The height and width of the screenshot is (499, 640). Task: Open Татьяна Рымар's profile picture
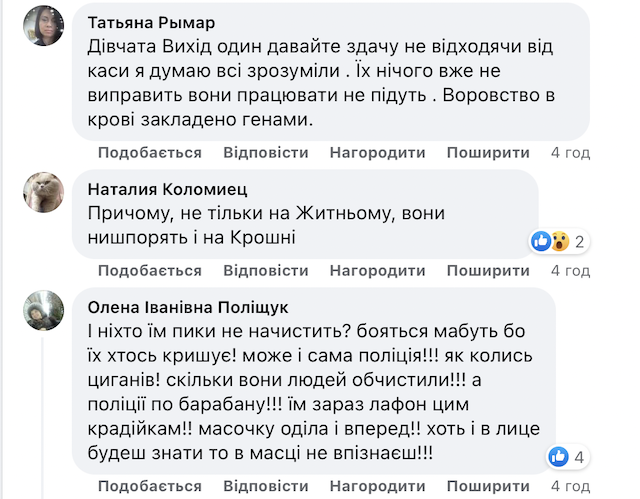pos(44,28)
